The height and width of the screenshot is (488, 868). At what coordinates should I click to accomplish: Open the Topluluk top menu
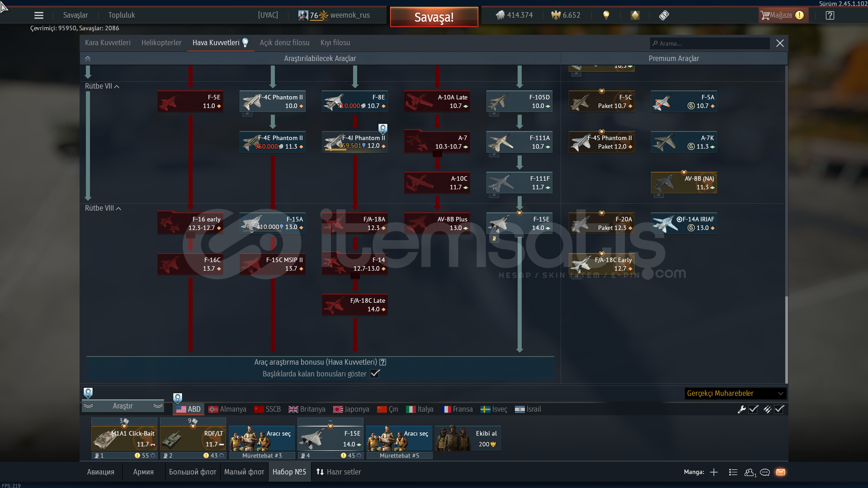tap(122, 15)
